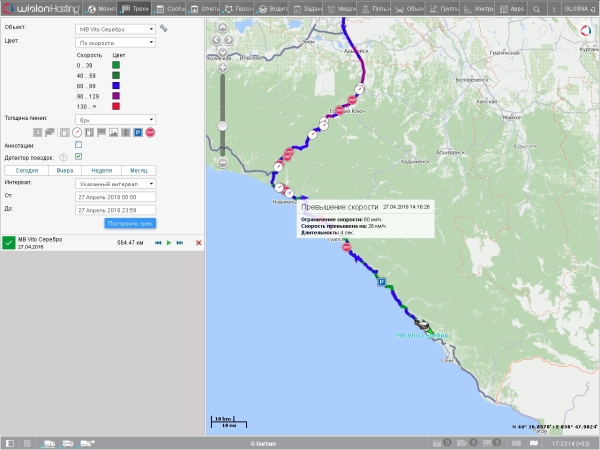Screen dimensions: 600x450
Task: Toggle the side panel icon in bottom left
Action: click(x=10, y=443)
